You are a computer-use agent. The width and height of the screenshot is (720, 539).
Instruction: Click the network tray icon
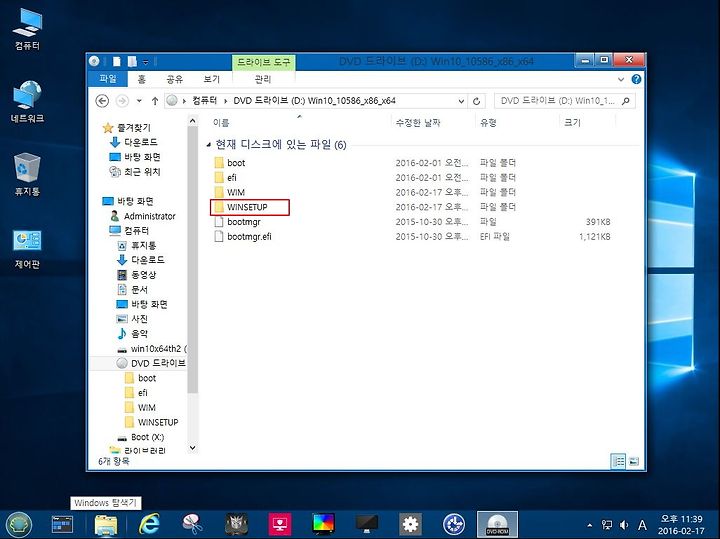(607, 524)
